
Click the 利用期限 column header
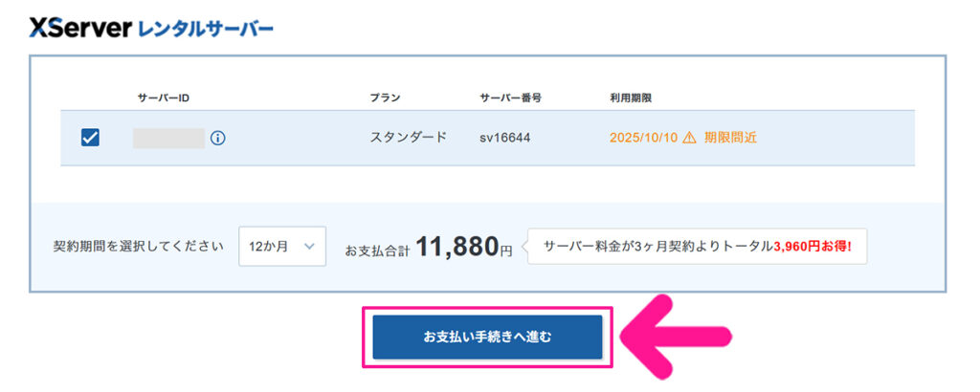tap(631, 98)
